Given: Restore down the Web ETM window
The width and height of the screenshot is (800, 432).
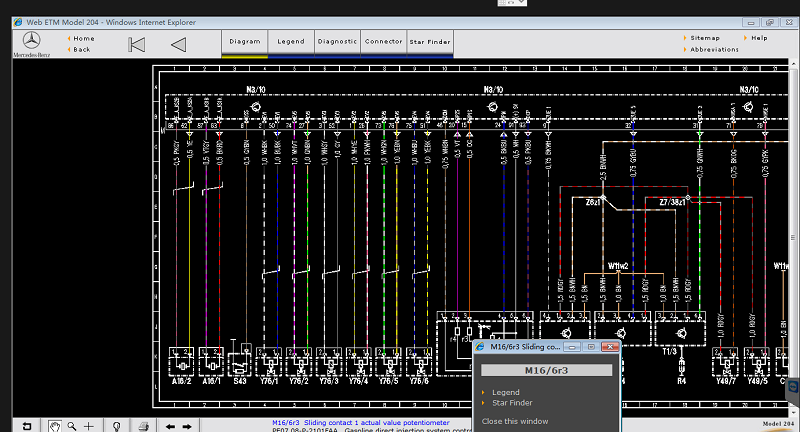Looking at the screenshot, I should [x=769, y=22].
